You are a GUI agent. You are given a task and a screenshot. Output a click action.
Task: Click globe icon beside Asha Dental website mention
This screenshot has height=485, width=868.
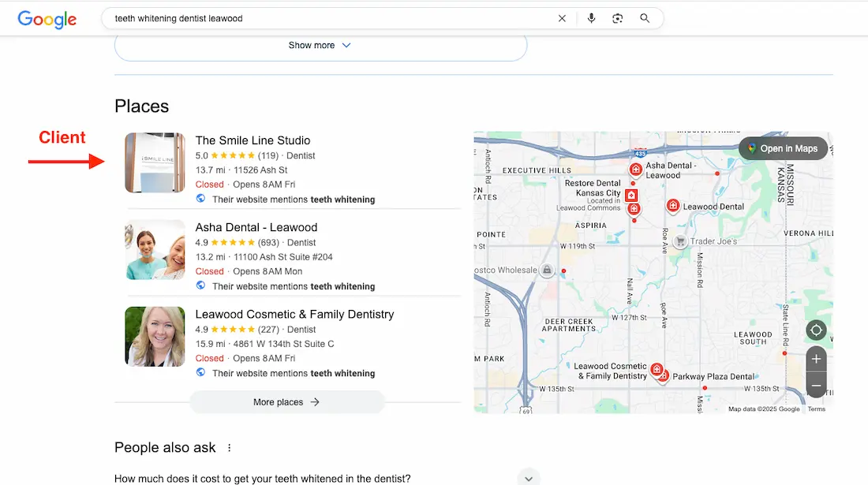point(200,285)
